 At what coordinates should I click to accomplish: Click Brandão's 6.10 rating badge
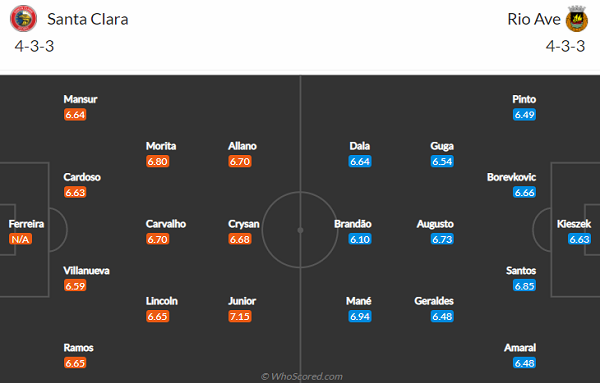pyautogui.click(x=360, y=239)
